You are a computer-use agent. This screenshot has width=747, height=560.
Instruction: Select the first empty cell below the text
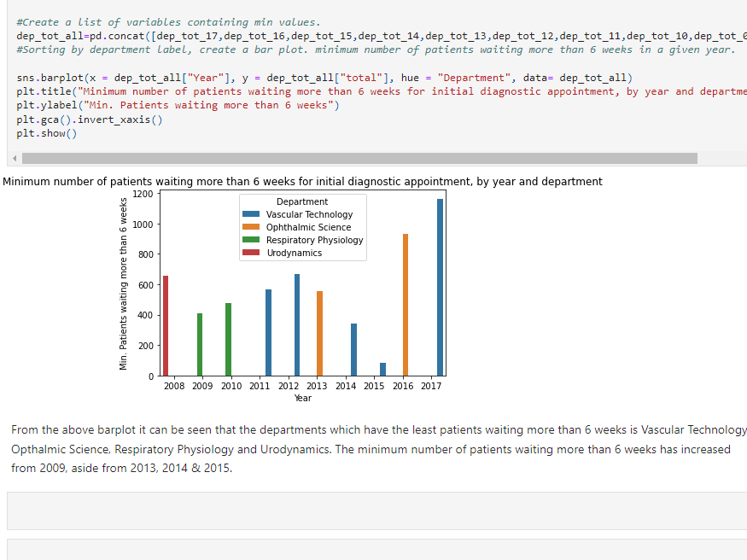(x=376, y=510)
